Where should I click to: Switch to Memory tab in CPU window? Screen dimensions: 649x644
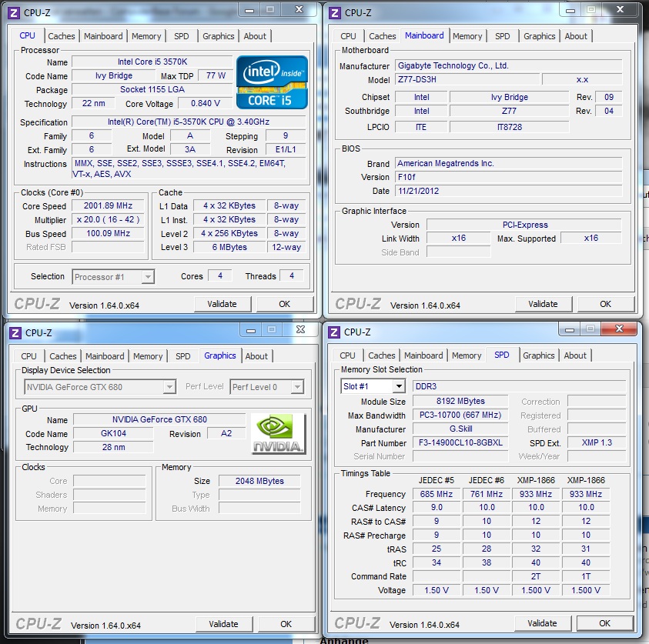tap(146, 36)
